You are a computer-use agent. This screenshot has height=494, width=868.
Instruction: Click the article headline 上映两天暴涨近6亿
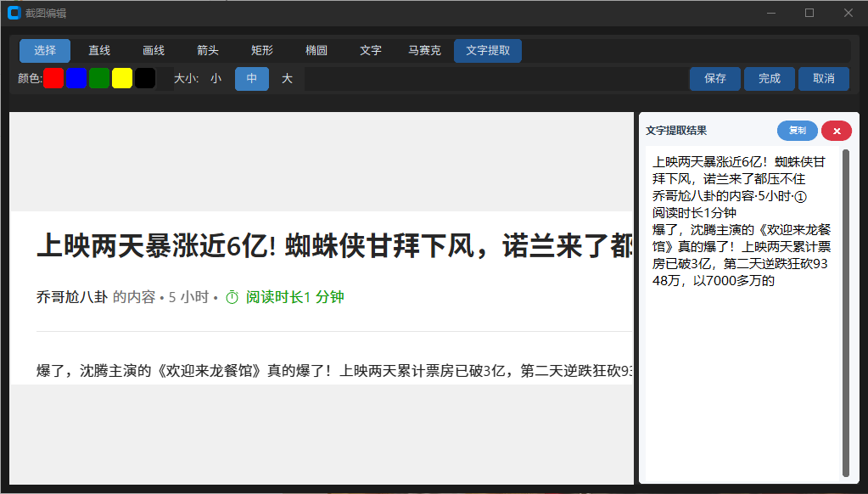pyautogui.click(x=334, y=245)
